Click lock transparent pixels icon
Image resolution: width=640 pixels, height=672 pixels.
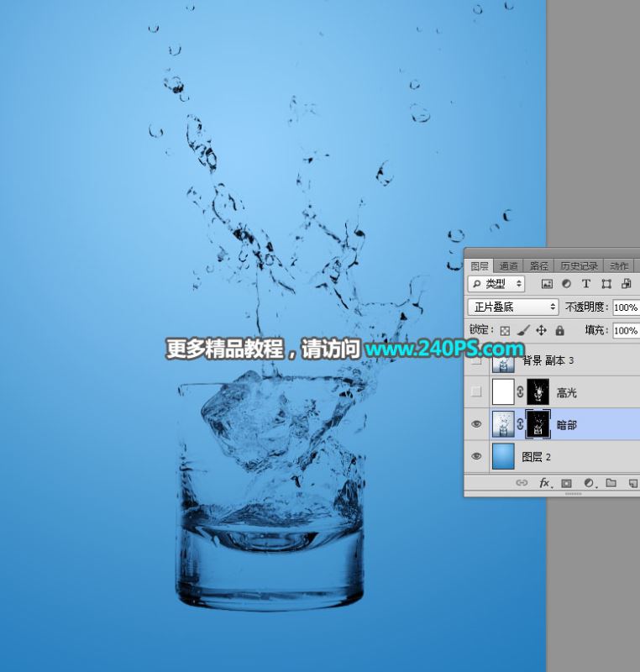click(505, 330)
